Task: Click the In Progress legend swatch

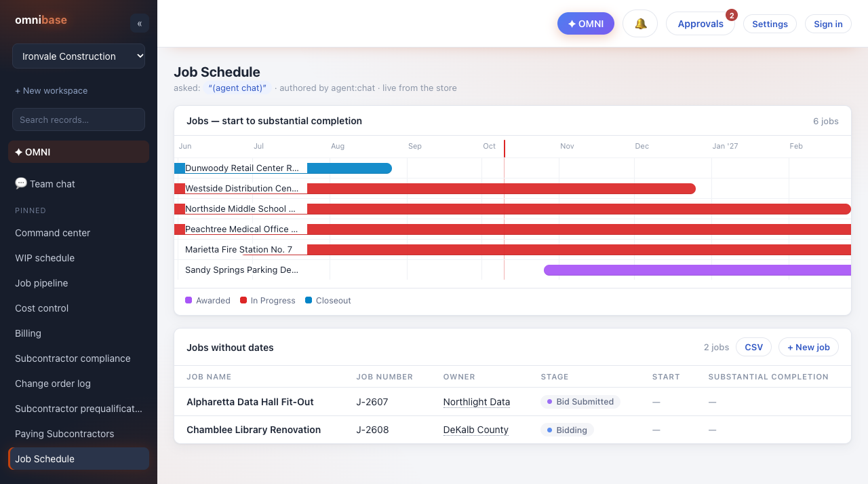Action: (x=243, y=300)
